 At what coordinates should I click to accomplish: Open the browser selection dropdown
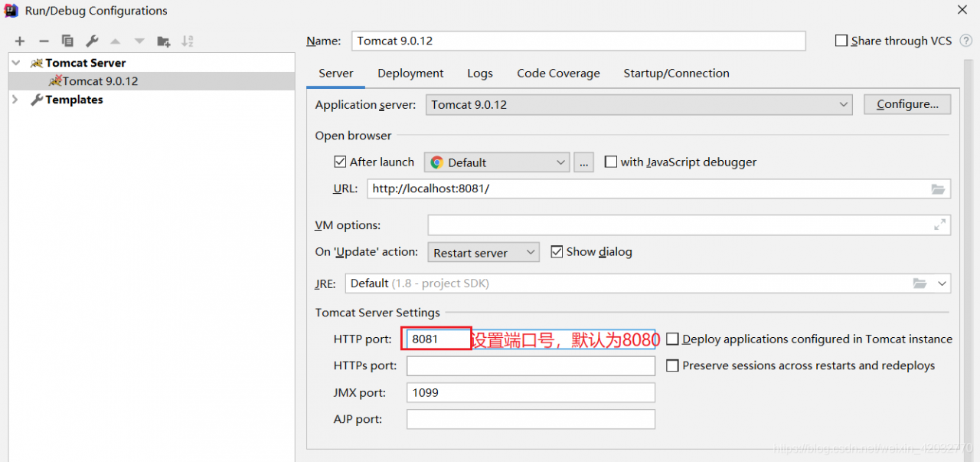(x=497, y=162)
